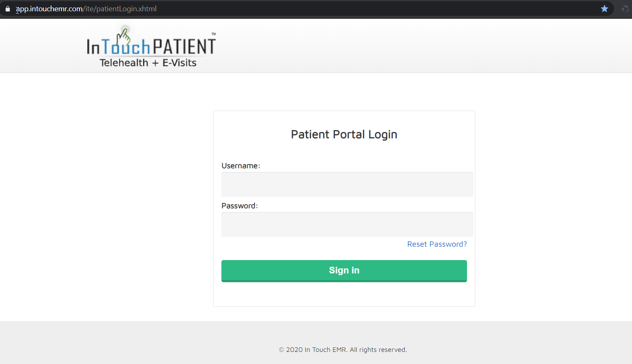Click the Telehealth + E-Visits tagline
The width and height of the screenshot is (632, 364).
(148, 63)
